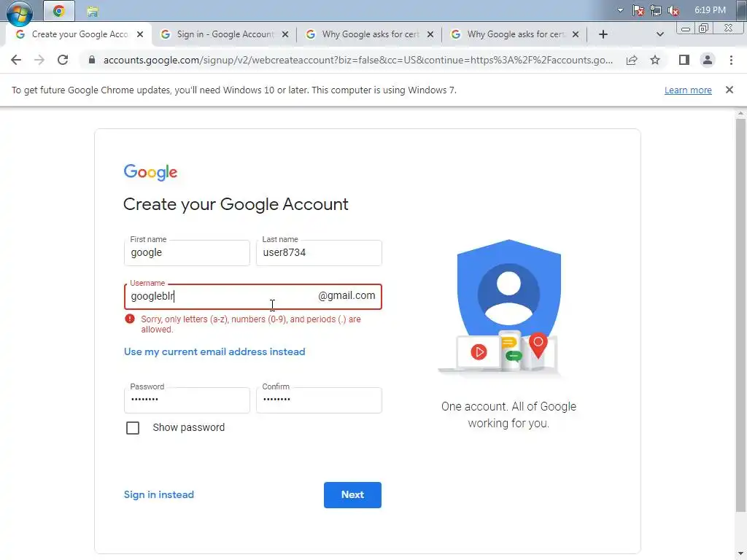
Task: Click the Create your Google Account heading
Action: point(236,204)
